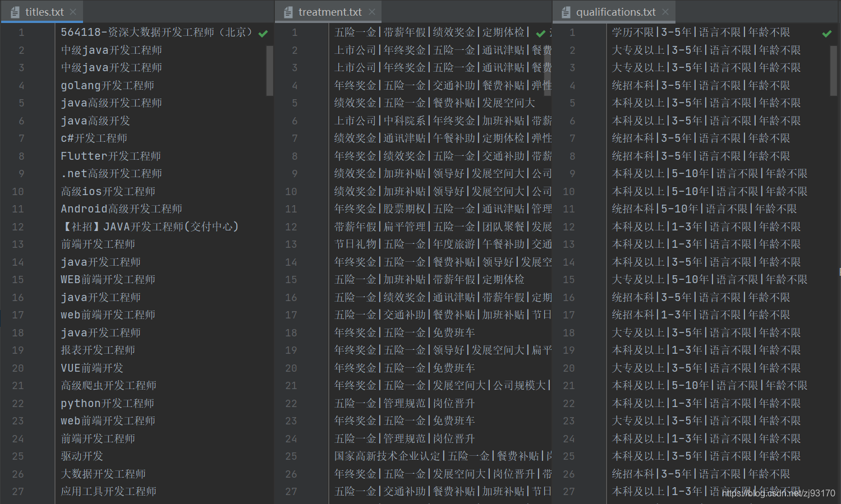Viewport: 841px width, 504px height.
Task: Click line '564118-资深大数据开发工程师（北京）'
Action: [157, 33]
